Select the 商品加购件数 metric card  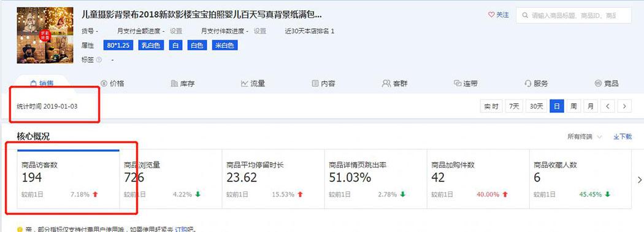point(478,179)
